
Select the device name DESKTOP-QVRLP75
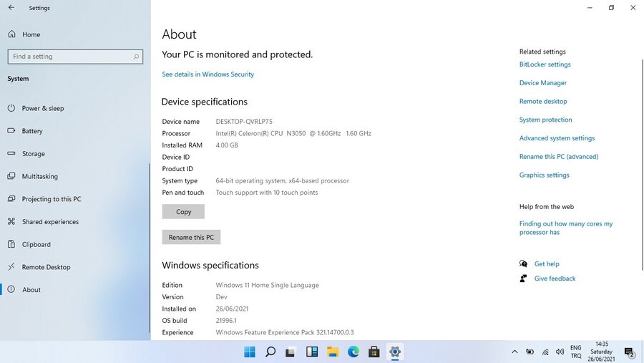pyautogui.click(x=244, y=122)
